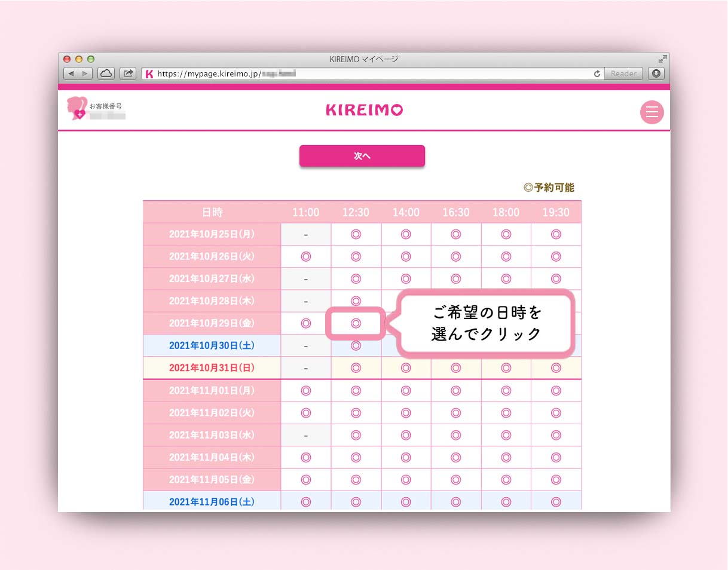
Task: Select the 11:00 slot on 2021年11月05日(金)
Action: tap(306, 480)
